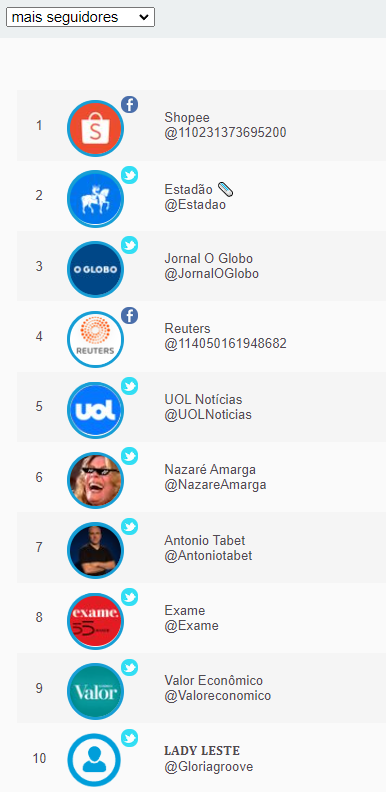Click the Twitter badge on O Globo's avatar
The image size is (386, 792).
(130, 245)
